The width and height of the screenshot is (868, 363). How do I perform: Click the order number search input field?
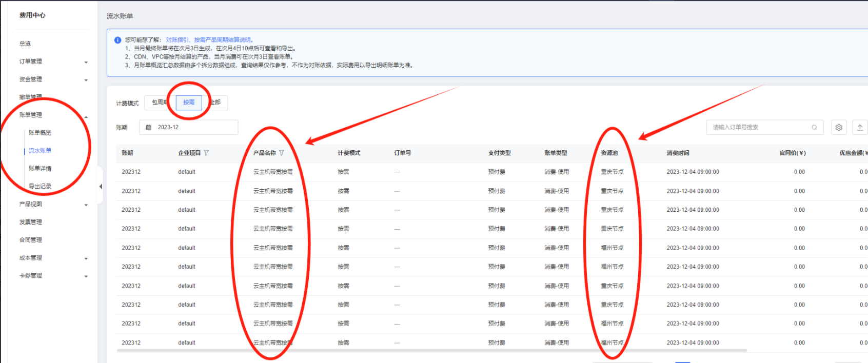click(x=759, y=128)
